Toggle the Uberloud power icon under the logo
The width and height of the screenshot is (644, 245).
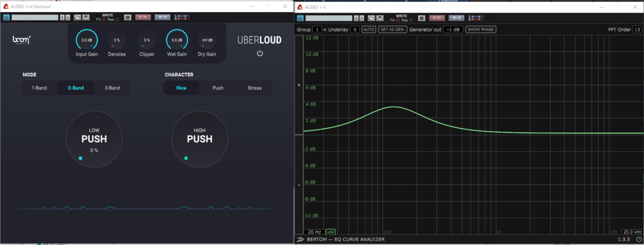(260, 54)
